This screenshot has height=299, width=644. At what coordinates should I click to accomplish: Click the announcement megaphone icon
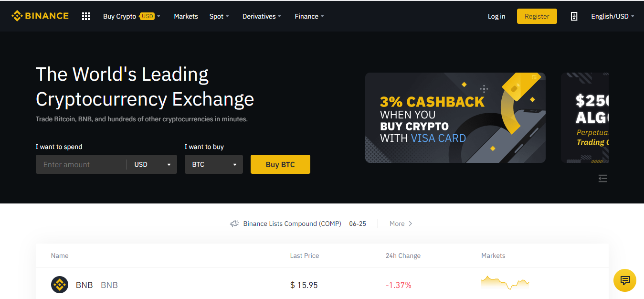[234, 224]
